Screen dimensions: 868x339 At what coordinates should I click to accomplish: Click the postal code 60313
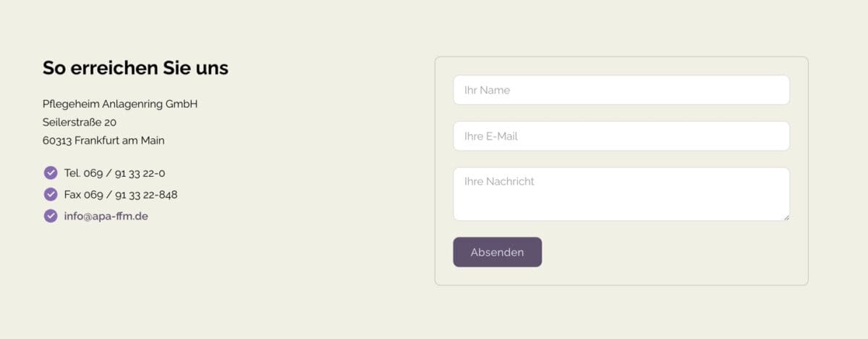click(x=57, y=141)
